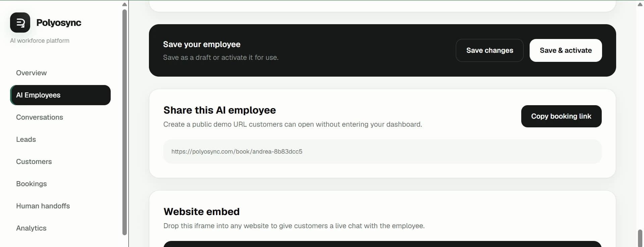
Task: Click the AI workforce platform tagline
Action: 40,41
